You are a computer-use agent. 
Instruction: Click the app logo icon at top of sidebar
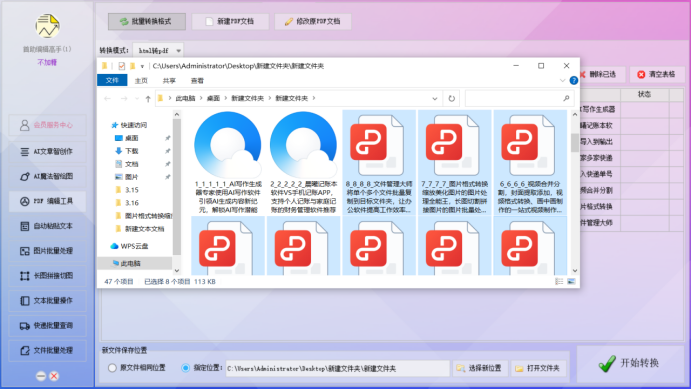click(47, 26)
